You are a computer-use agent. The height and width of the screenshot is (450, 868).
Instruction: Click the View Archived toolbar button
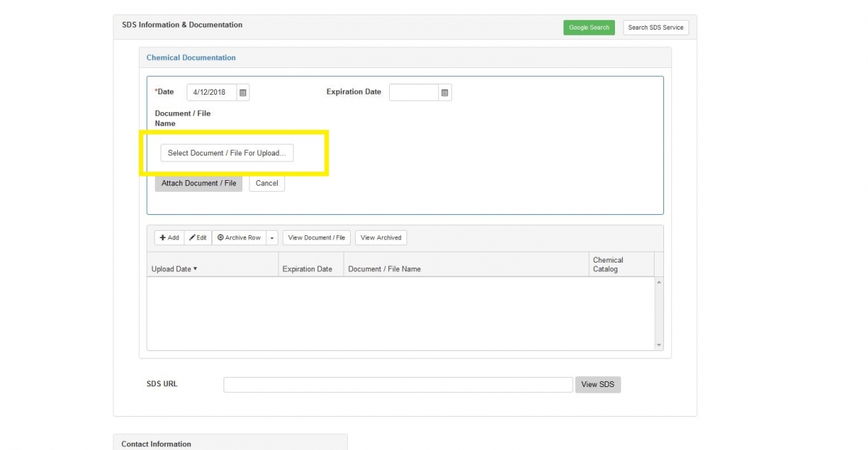[x=381, y=237]
